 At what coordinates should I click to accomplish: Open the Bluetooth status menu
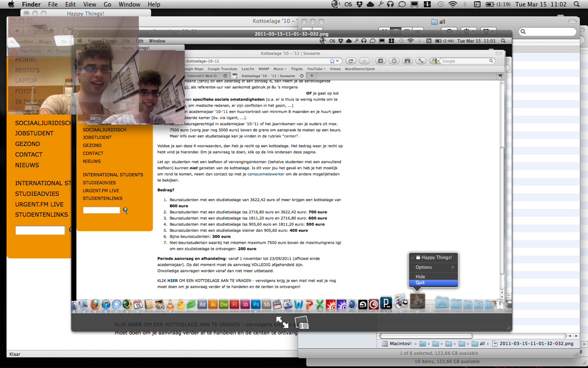pyautogui.click(x=465, y=4)
